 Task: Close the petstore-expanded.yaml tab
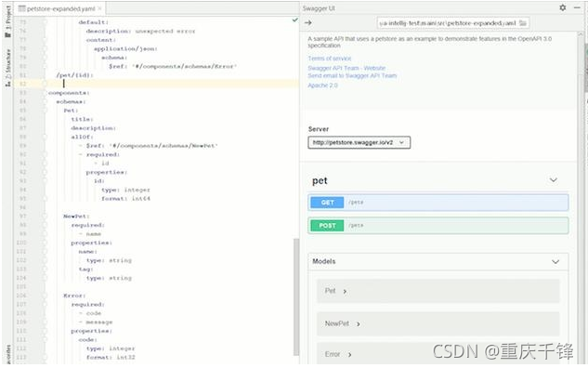(99, 8)
